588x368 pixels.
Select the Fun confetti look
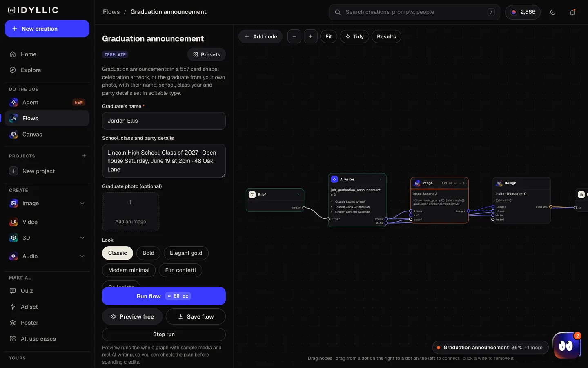[180, 270]
